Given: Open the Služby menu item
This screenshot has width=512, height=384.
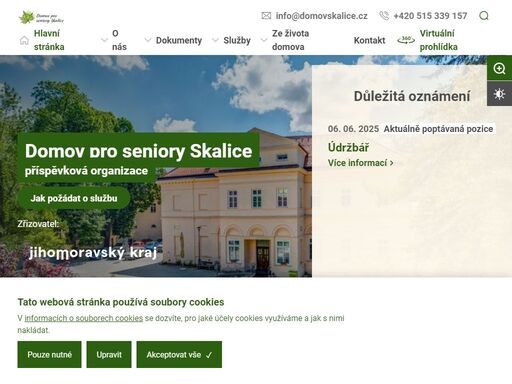Looking at the screenshot, I should [237, 40].
